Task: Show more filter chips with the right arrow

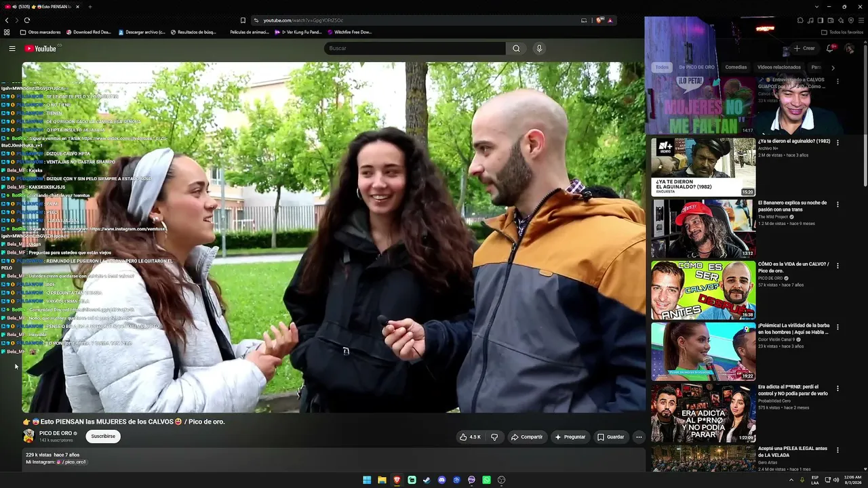Action: (833, 67)
